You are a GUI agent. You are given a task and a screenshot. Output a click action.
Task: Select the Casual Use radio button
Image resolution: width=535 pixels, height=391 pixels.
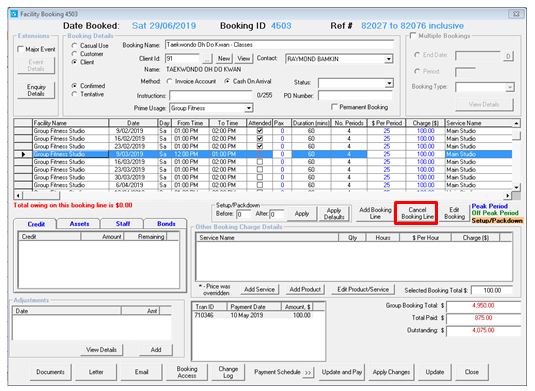[74, 45]
